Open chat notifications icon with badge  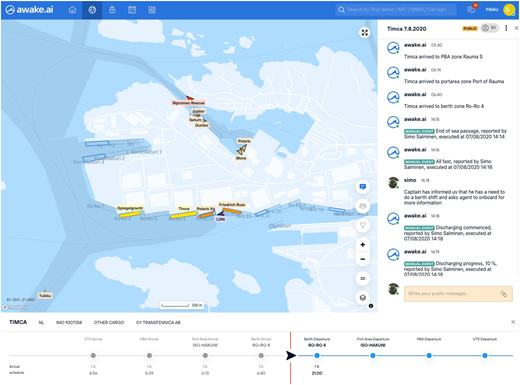pyautogui.click(x=472, y=9)
